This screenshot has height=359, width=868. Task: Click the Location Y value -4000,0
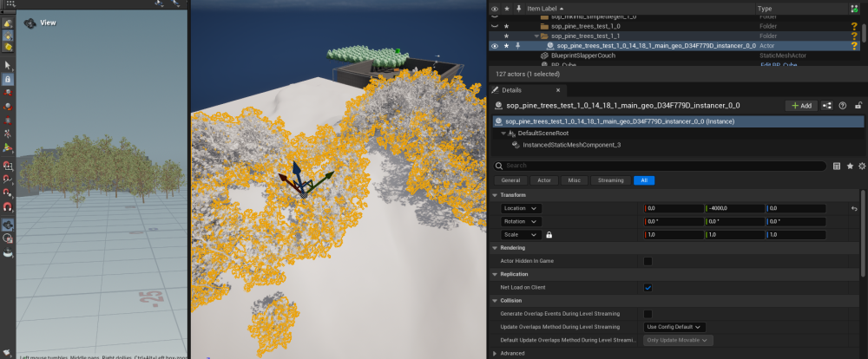tap(734, 208)
